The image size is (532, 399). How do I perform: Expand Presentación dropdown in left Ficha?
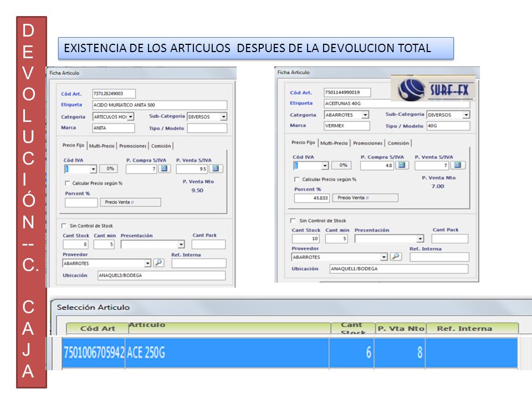(181, 244)
